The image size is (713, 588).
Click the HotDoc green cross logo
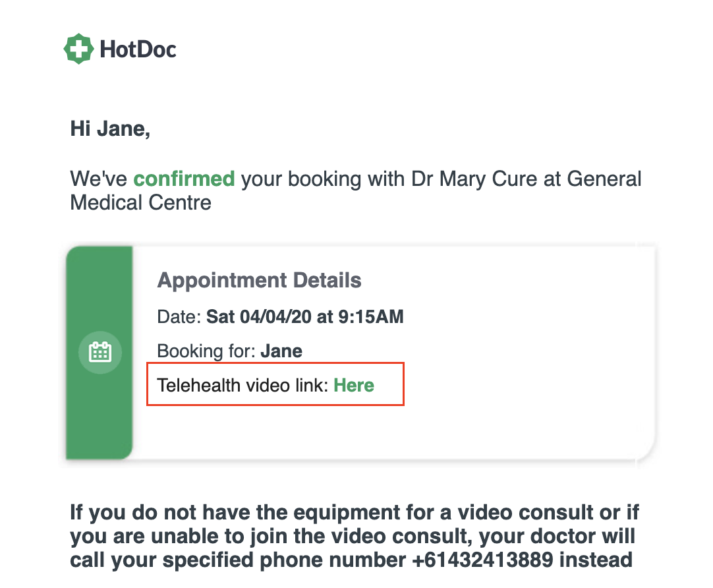click(x=78, y=49)
